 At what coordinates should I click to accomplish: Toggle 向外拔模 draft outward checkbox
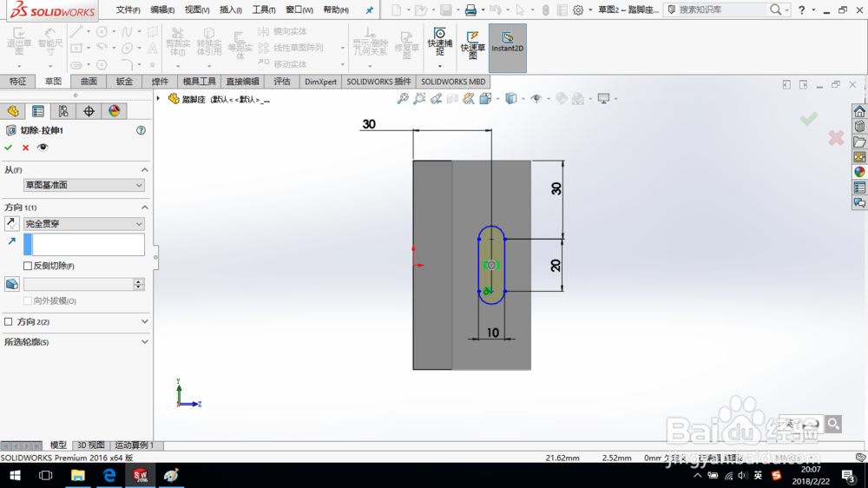(27, 300)
